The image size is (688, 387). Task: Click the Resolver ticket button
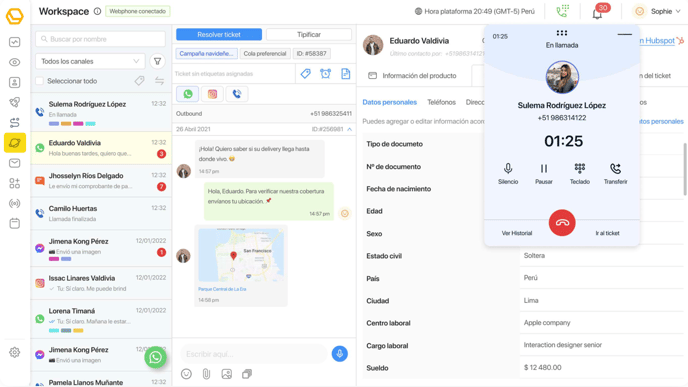[219, 35]
